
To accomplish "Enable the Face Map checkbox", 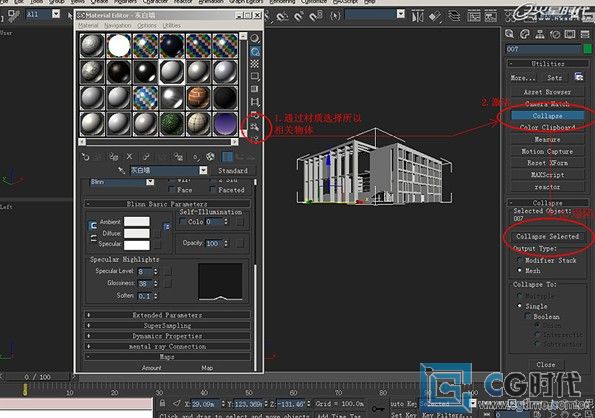I will pyautogui.click(x=172, y=190).
